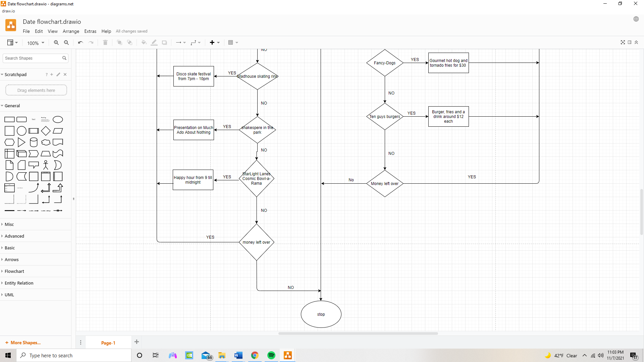Click the fullscreen icon at top right
The width and height of the screenshot is (644, 362).
tap(623, 42)
